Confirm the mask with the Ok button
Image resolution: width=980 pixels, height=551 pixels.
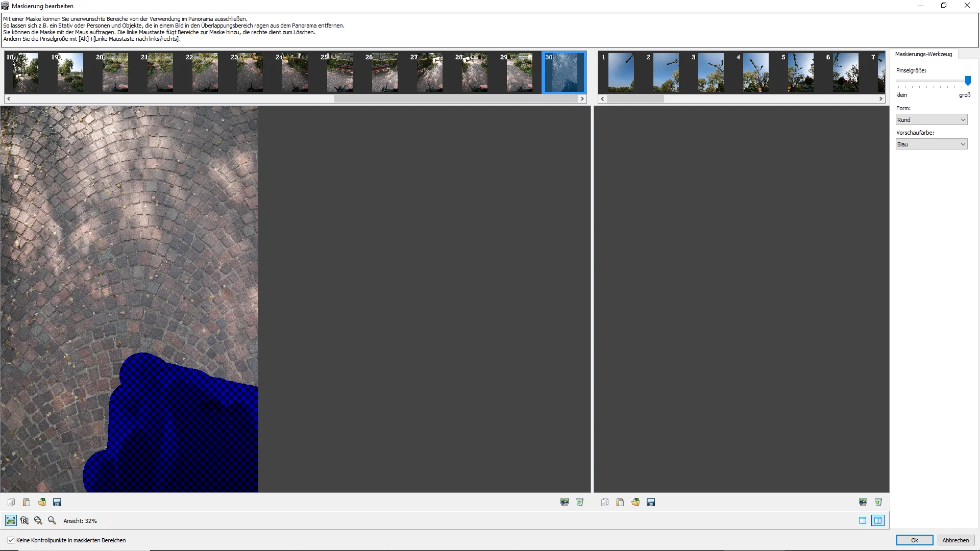[915, 540]
